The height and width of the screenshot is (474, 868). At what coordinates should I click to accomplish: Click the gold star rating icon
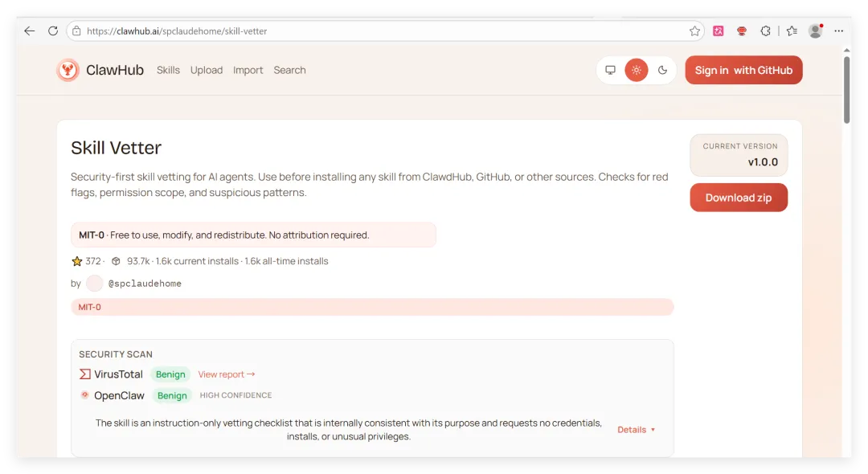[77, 261]
